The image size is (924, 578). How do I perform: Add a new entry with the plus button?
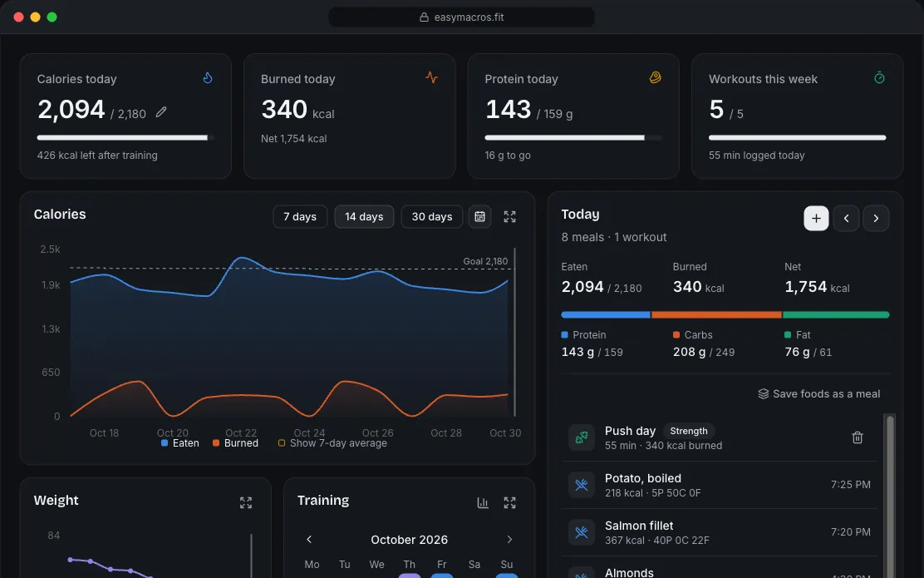[816, 218]
